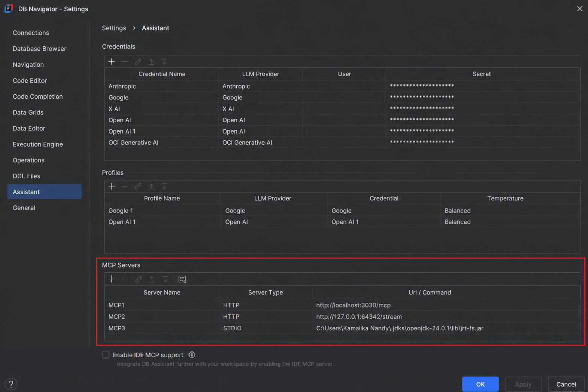
Task: Click info icon beside Enable IDE MCP support
Action: point(192,355)
